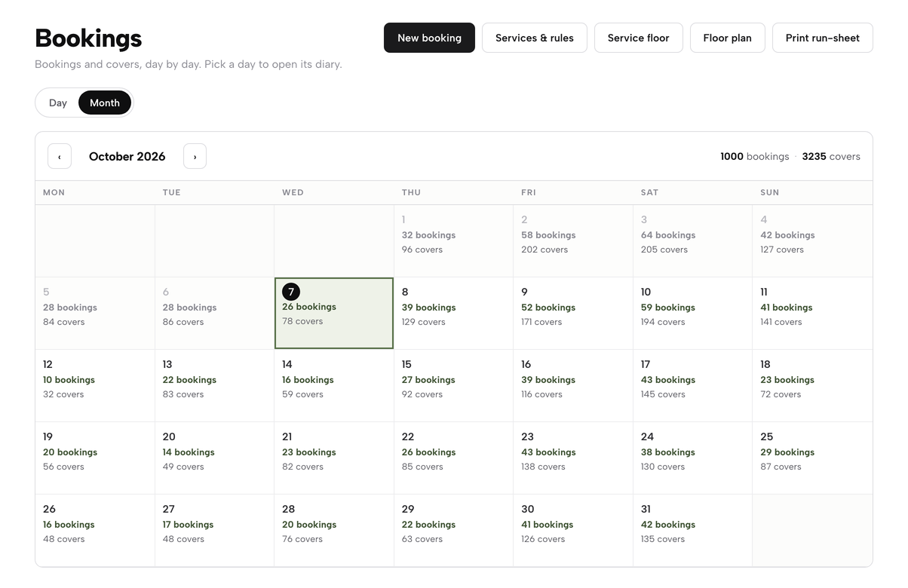The height and width of the screenshot is (588, 908).
Task: Click the New booking button
Action: [429, 38]
